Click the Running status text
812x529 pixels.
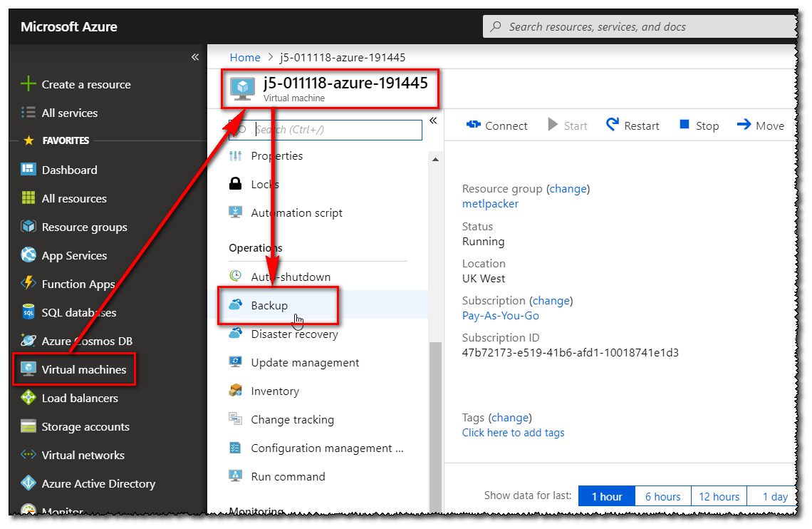(483, 242)
